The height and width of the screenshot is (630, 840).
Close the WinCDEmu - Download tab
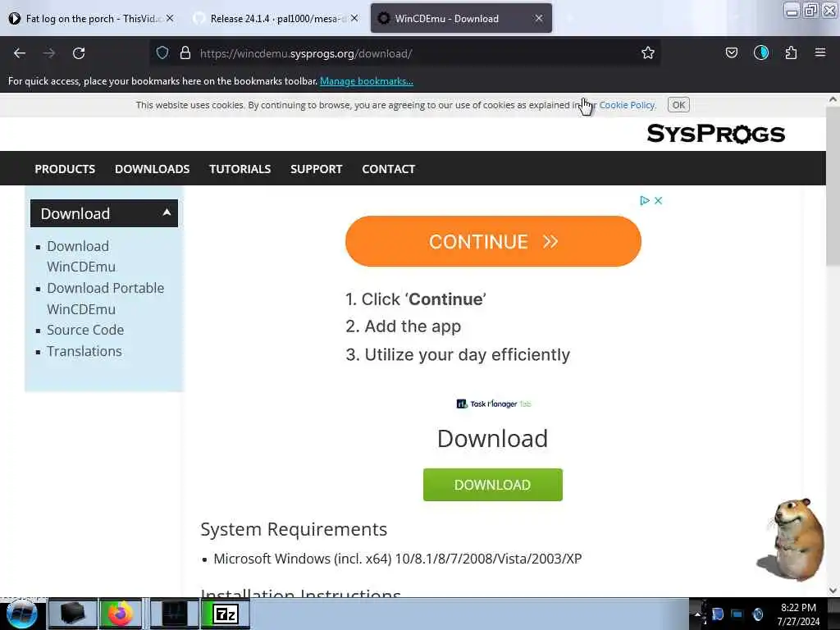click(x=538, y=18)
